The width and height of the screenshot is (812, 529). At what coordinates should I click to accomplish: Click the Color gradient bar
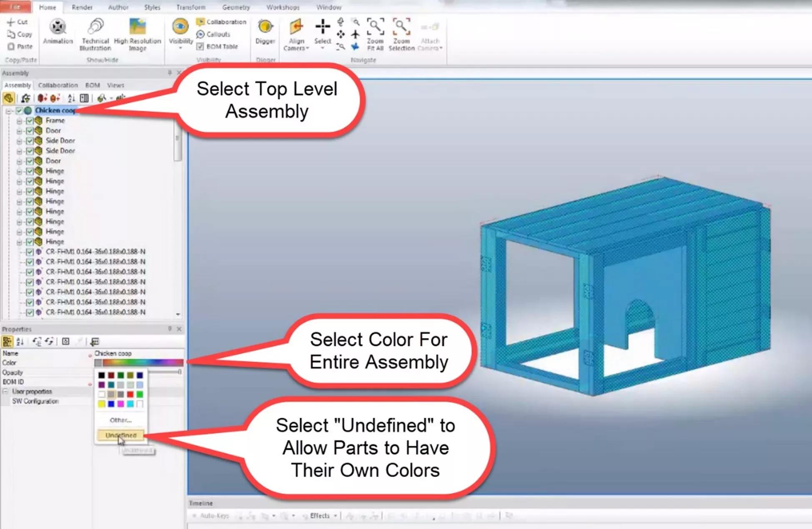pos(143,362)
